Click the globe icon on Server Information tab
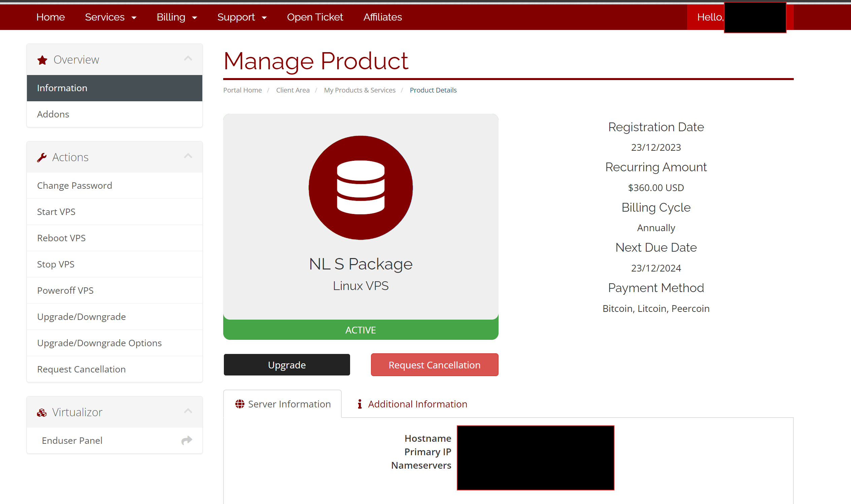This screenshot has height=504, width=851. click(x=240, y=404)
